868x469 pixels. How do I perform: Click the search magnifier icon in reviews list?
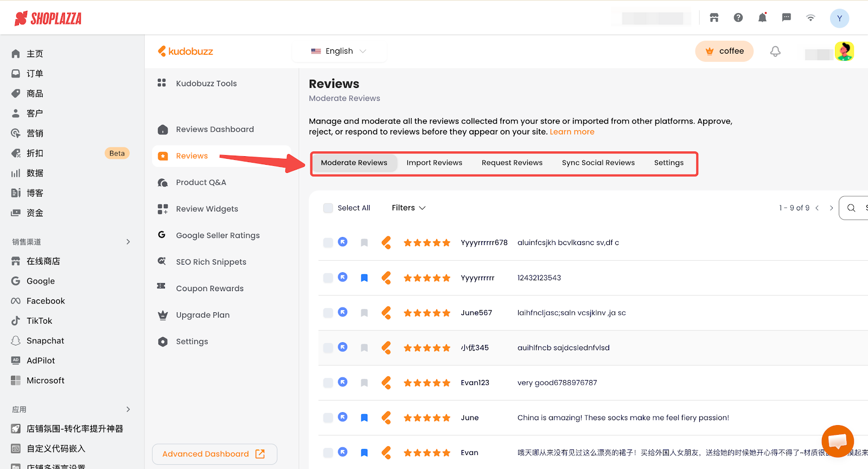click(851, 208)
